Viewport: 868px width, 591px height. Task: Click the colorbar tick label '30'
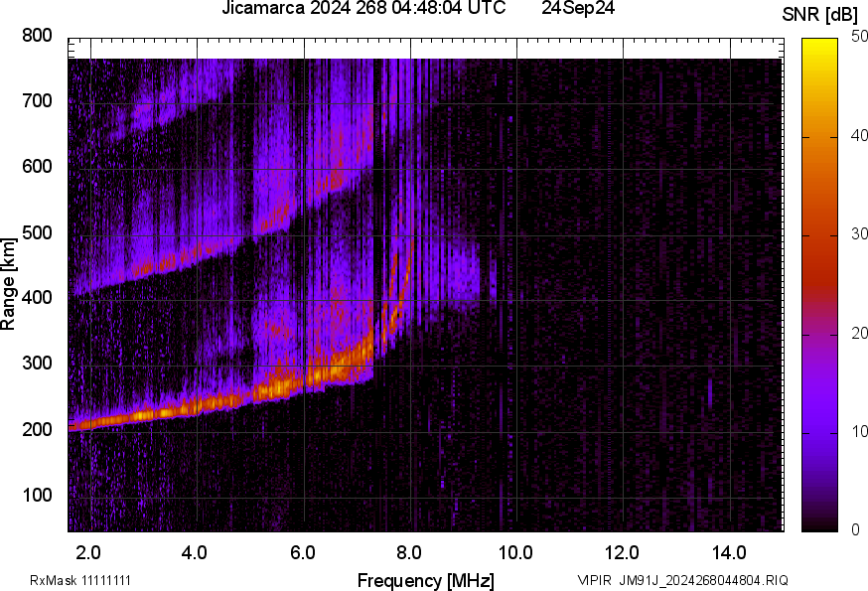(859, 233)
